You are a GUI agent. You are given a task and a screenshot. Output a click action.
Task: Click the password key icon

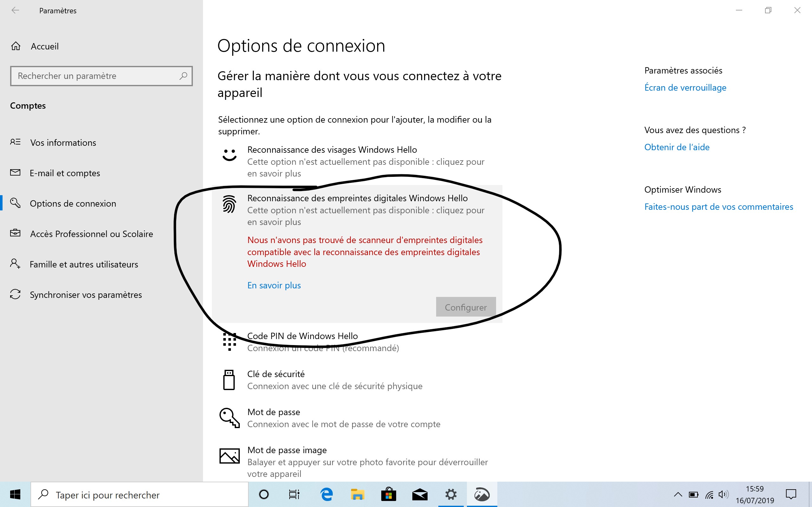pyautogui.click(x=230, y=418)
